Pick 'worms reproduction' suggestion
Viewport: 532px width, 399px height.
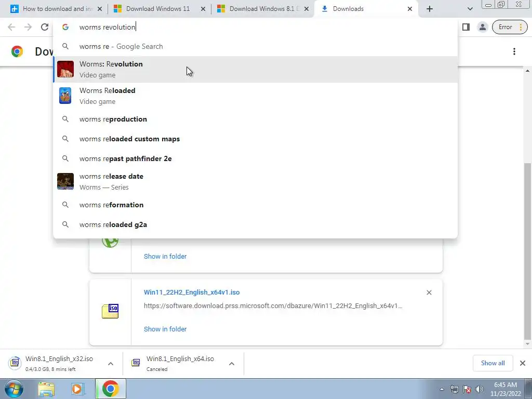coord(255,119)
